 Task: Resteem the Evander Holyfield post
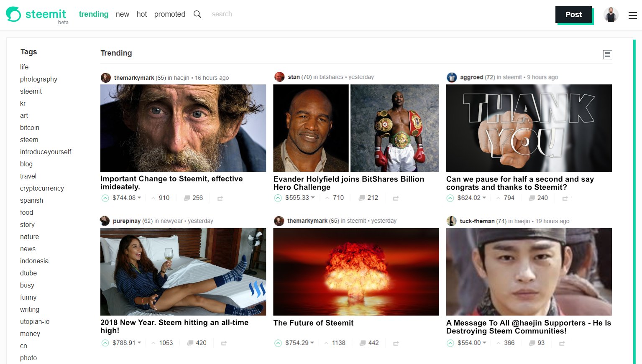[x=396, y=199]
